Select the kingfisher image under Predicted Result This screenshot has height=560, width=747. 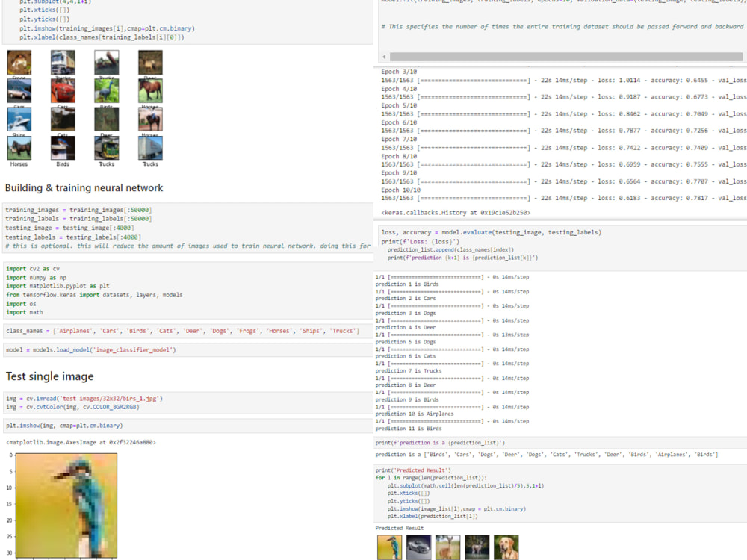(389, 547)
